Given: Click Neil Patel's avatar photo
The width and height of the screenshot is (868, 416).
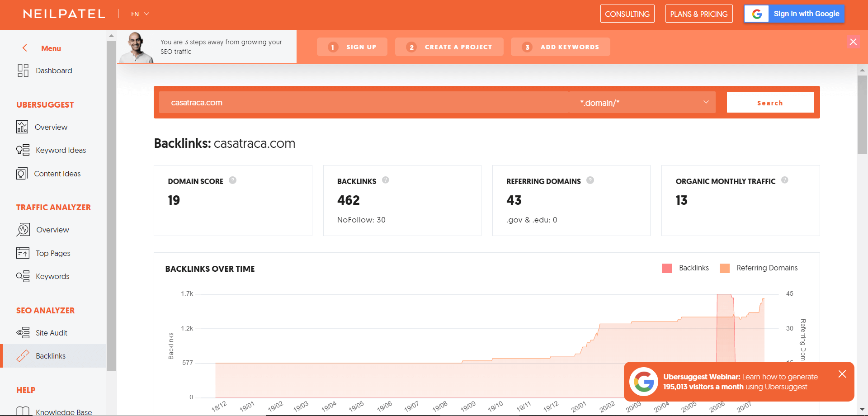Looking at the screenshot, I should [x=136, y=47].
